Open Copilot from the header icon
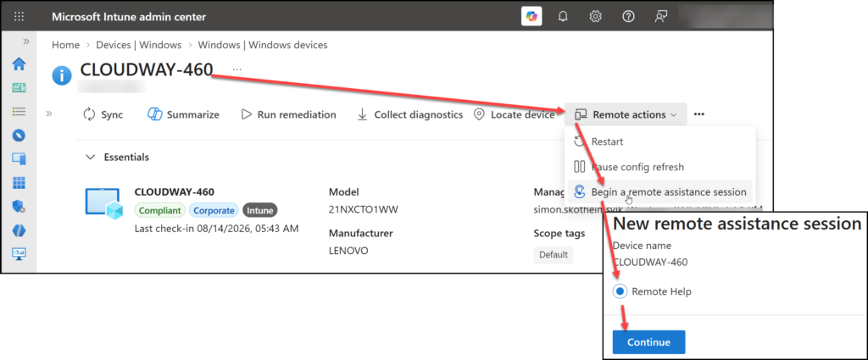The image size is (868, 360). [531, 17]
